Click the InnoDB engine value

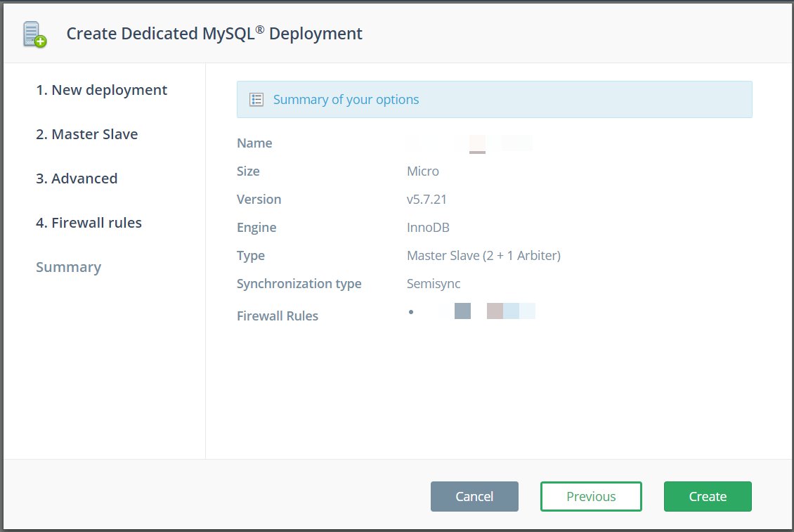coord(428,228)
